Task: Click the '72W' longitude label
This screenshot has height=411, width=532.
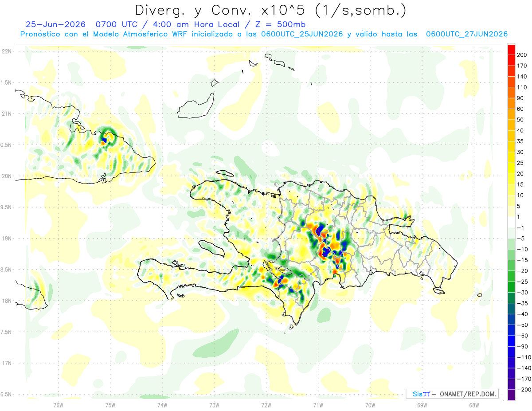Action: point(266,405)
